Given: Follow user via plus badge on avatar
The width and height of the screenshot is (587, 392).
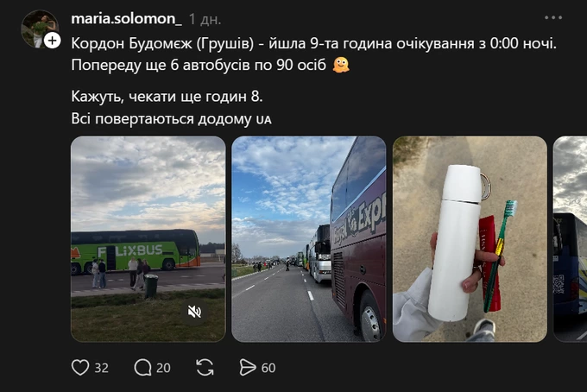Looking at the screenshot, I should (x=53, y=40).
